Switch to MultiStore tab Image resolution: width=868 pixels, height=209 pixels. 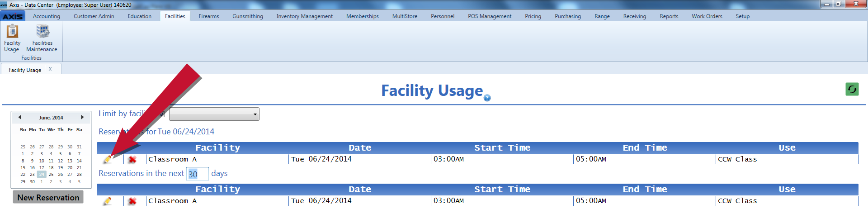click(405, 16)
